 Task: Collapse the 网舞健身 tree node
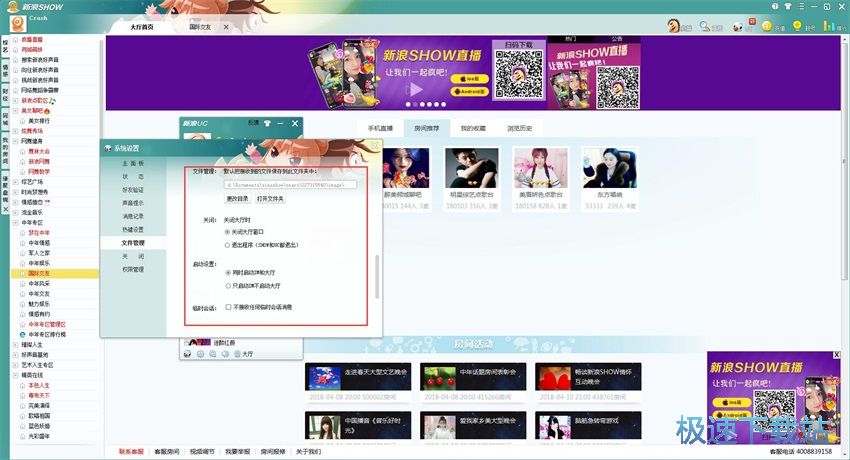[x=15, y=141]
